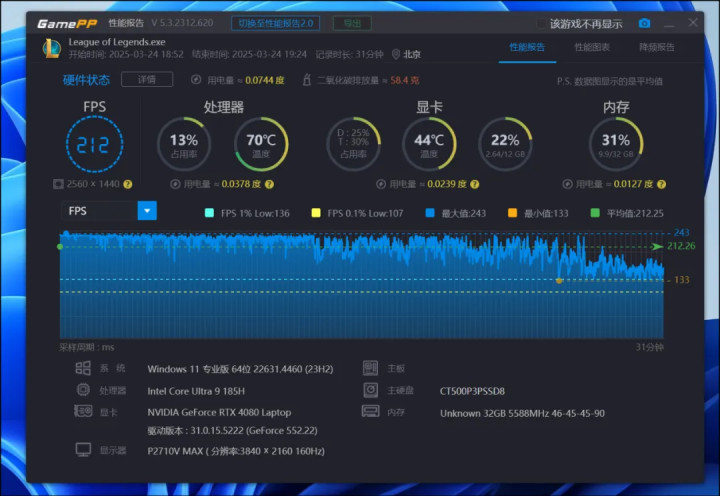Screen dimensions: 720x496
Task: Click the GPU temperature 44℃ gauge
Action: 429,144
